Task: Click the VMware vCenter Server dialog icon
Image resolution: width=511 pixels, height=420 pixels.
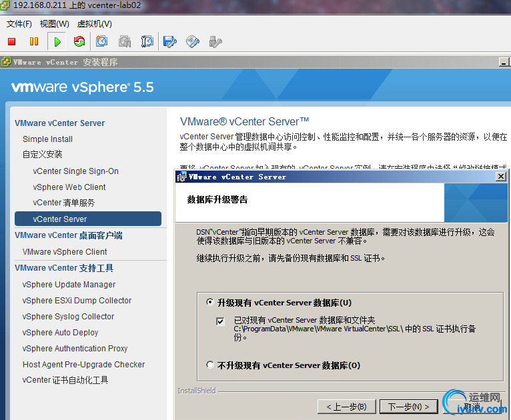Action: click(x=181, y=177)
